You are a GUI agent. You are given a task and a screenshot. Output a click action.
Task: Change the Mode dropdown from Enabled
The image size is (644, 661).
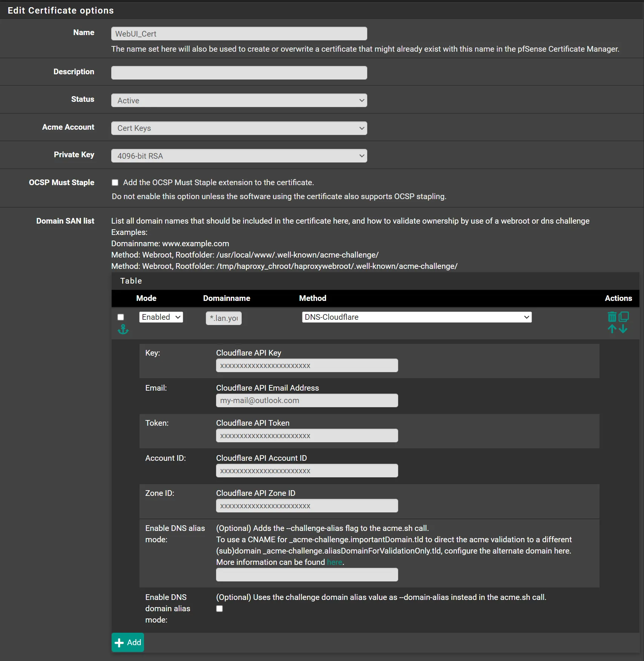pos(161,317)
